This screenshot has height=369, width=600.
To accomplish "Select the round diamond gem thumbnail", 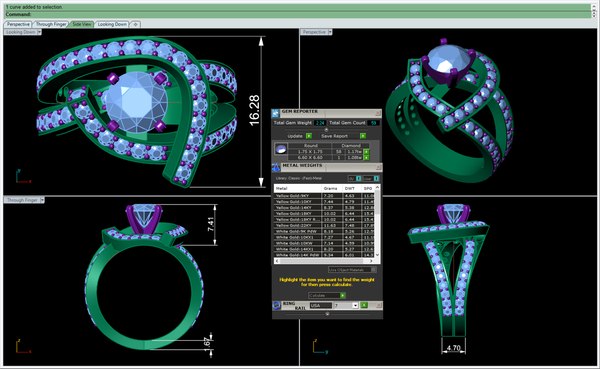I will pos(281,149).
